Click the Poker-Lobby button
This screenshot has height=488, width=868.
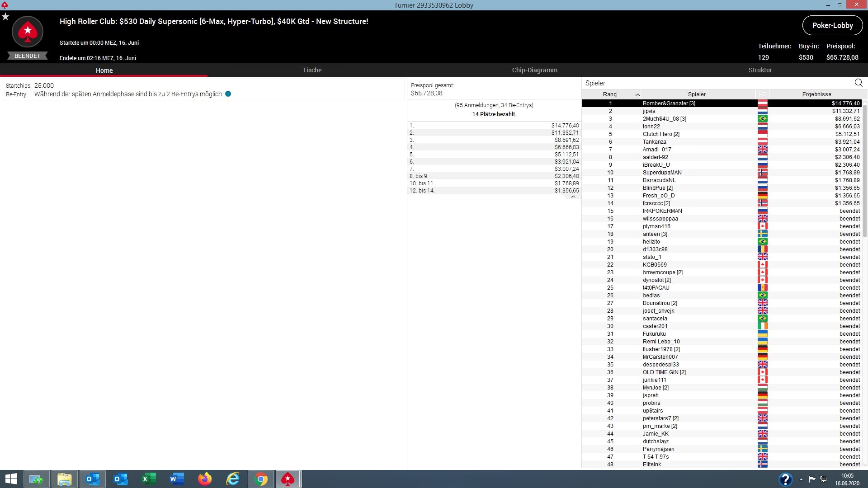(832, 25)
